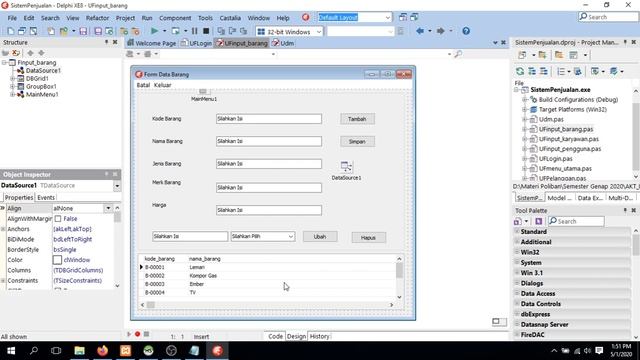The image size is (640, 360).
Task: Select the B-00002 row in the grid
Action: click(x=267, y=276)
